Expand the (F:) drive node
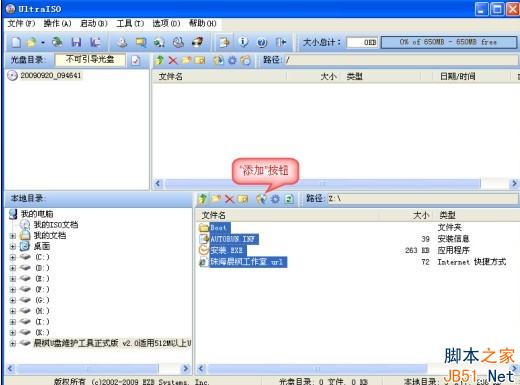The width and height of the screenshot is (520, 385). pyautogui.click(x=13, y=290)
